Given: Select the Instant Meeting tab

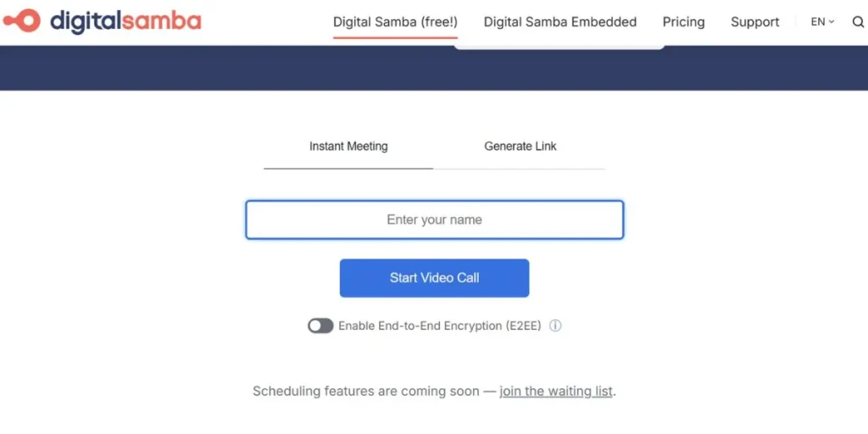Looking at the screenshot, I should coord(348,147).
